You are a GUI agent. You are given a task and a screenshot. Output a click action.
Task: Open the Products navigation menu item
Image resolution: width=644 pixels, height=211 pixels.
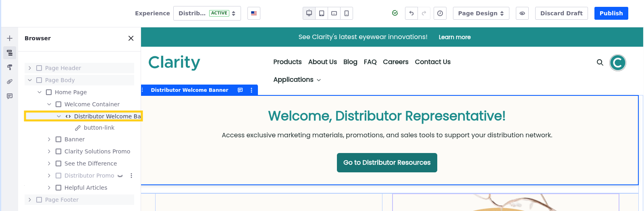(x=287, y=62)
